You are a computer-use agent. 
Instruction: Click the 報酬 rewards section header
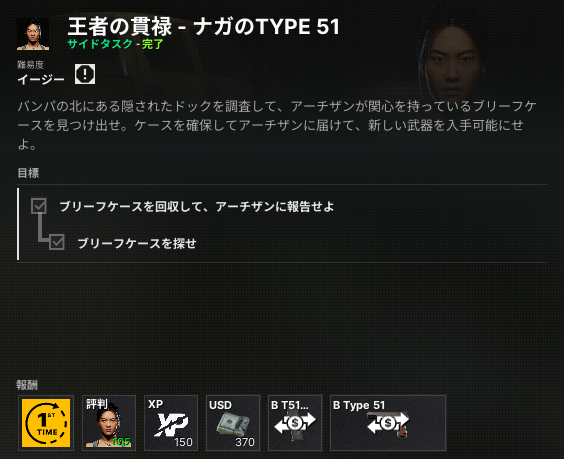27,385
